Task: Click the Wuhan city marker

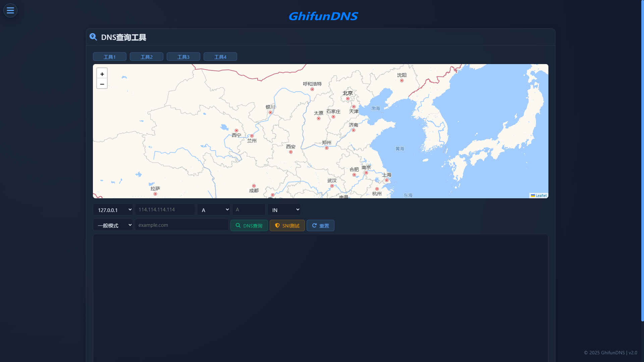Action: pos(332,186)
